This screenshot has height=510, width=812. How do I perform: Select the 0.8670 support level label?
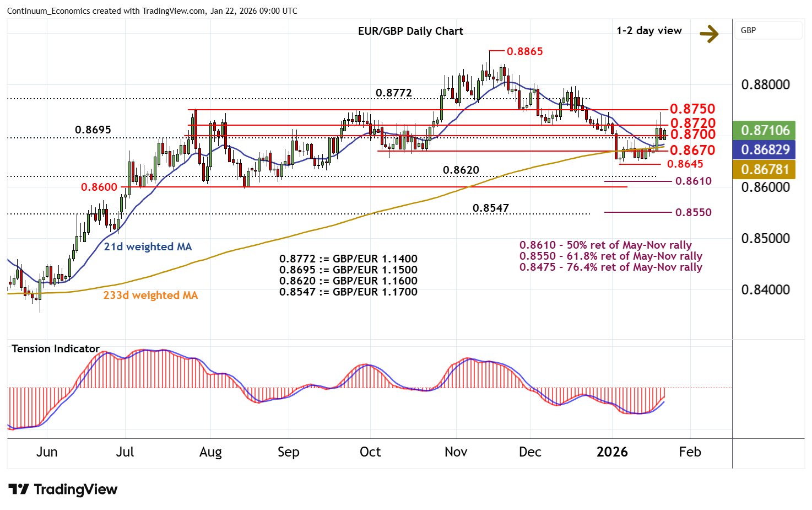pos(692,150)
